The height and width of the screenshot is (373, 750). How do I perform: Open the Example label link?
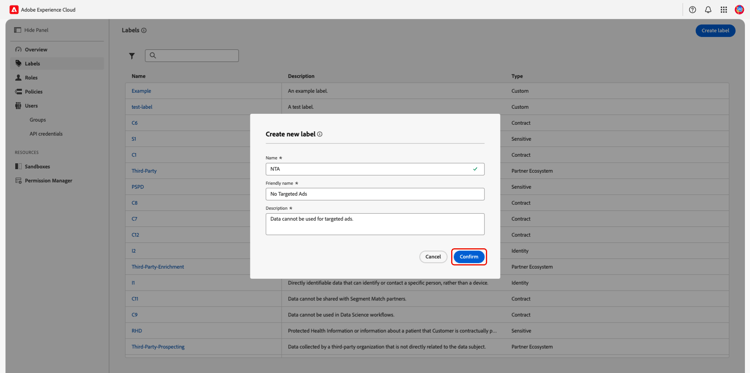141,91
